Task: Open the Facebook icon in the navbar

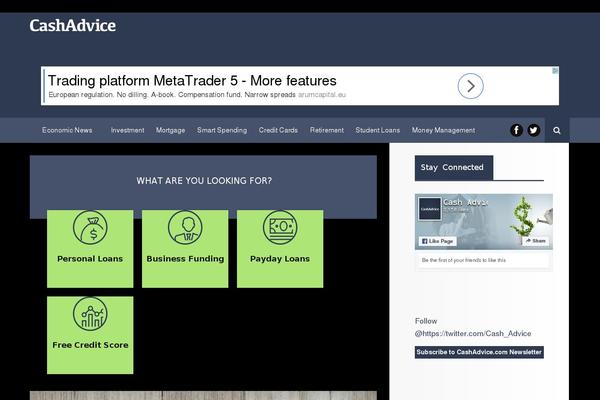Action: 516,130
